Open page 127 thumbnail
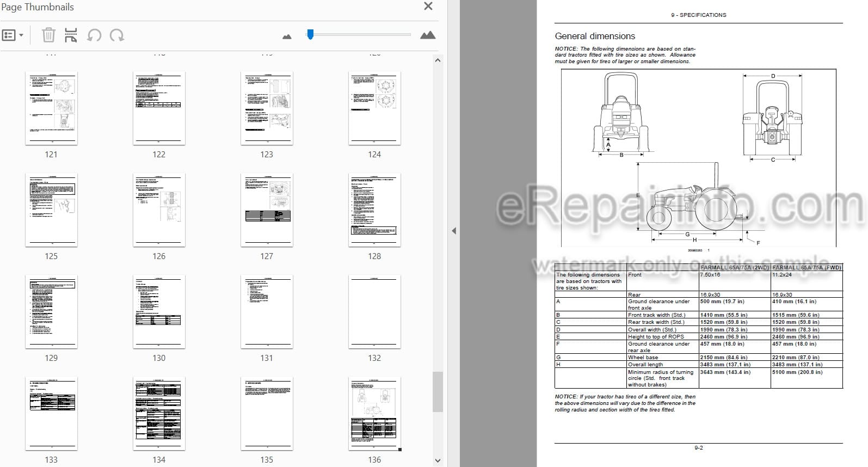Screen dimensions: 868x467 (x=267, y=210)
